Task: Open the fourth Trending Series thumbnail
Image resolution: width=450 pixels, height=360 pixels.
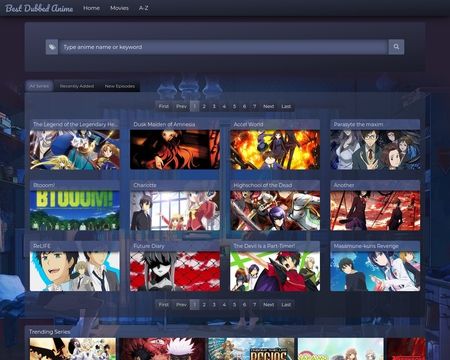Action: click(x=341, y=349)
